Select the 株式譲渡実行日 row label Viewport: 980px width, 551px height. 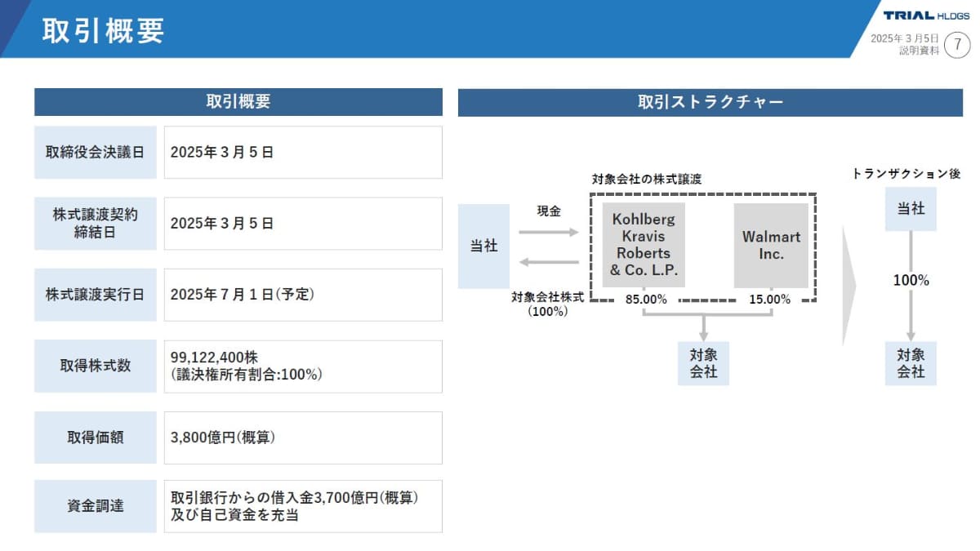(x=96, y=295)
